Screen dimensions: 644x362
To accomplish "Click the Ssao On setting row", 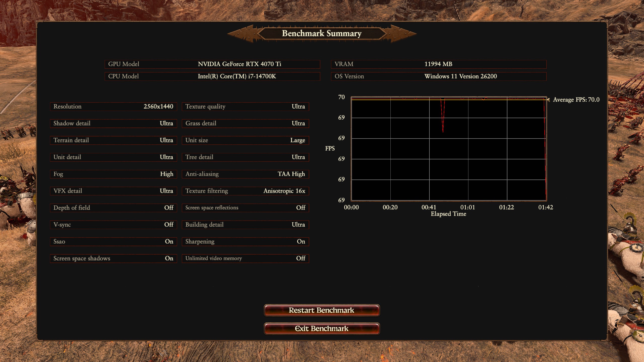I will 113,242.
